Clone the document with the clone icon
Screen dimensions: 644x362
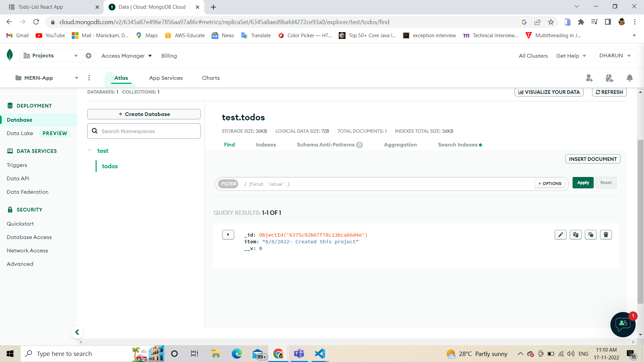coord(591,235)
